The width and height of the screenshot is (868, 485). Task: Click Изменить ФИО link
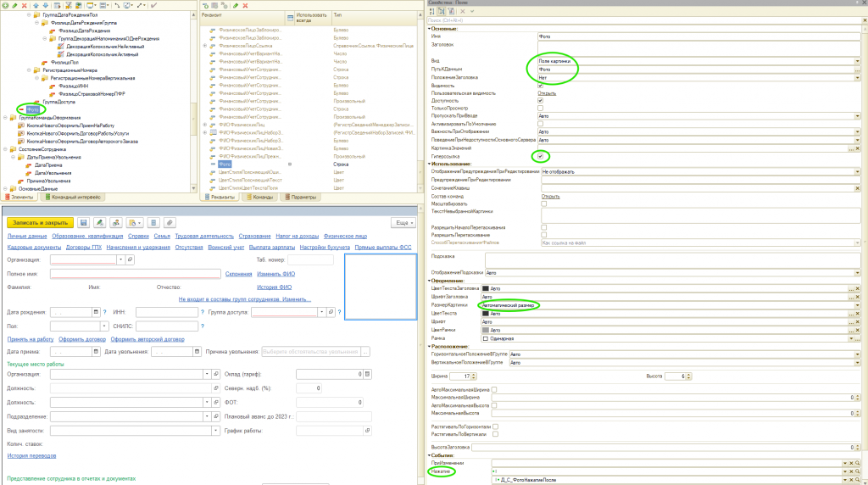(275, 274)
